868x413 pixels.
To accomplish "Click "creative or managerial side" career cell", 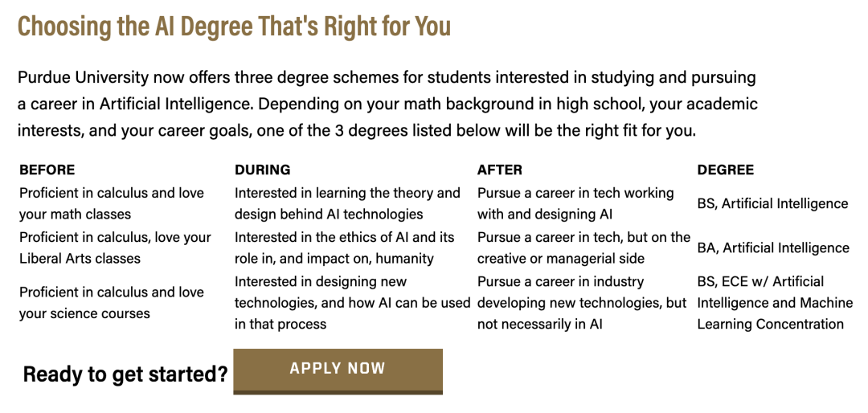I will [583, 247].
